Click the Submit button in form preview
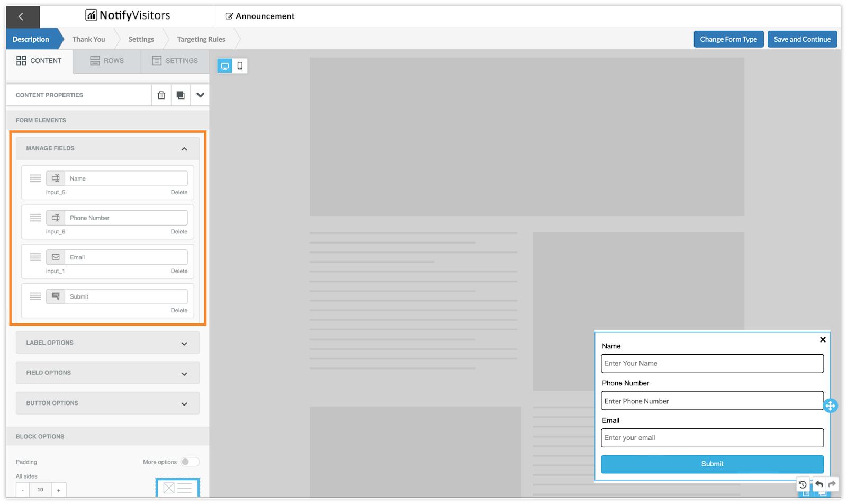Viewport: 847px width, 504px height. click(712, 464)
